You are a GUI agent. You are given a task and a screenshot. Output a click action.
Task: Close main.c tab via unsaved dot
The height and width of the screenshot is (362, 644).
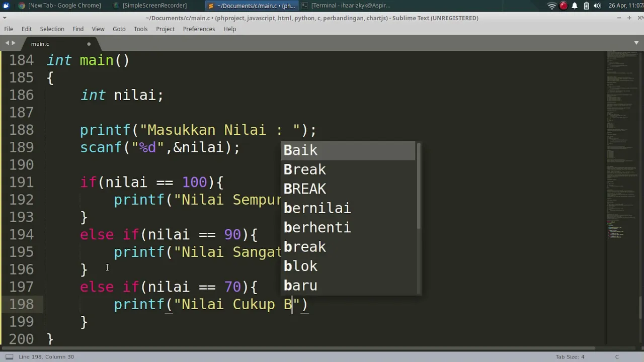(x=89, y=44)
